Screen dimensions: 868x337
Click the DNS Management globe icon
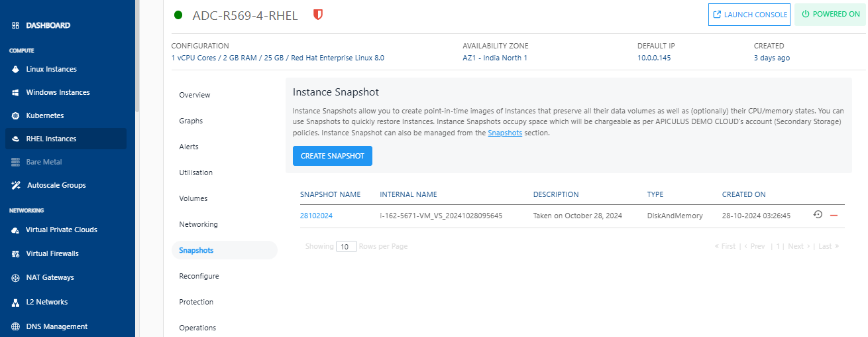(x=15, y=326)
